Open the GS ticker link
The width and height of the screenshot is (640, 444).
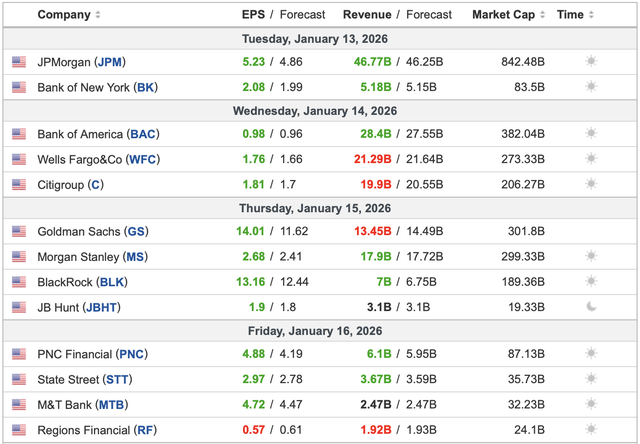pyautogui.click(x=136, y=232)
